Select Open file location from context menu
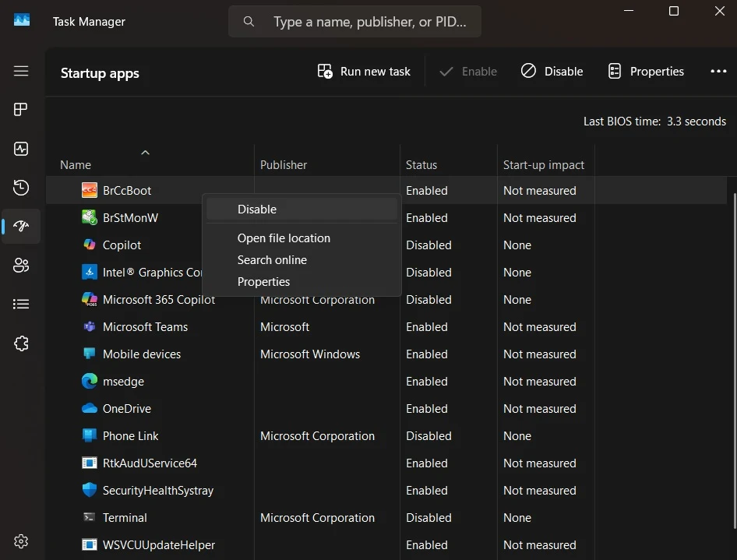This screenshot has height=560, width=737. [284, 238]
